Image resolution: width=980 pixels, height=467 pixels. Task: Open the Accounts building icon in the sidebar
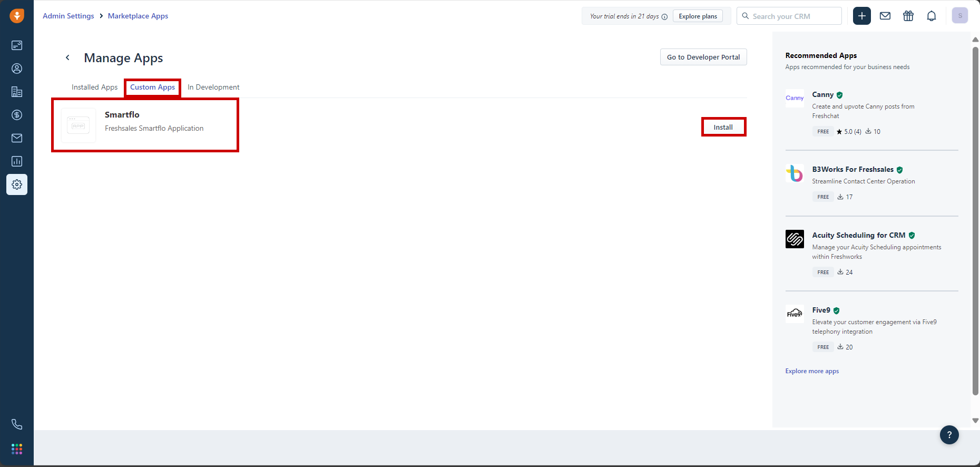click(17, 92)
